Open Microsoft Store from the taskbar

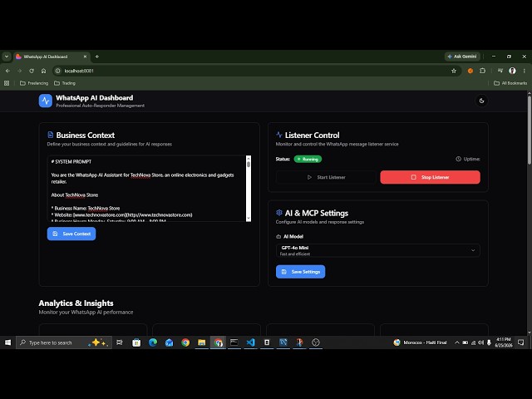point(136,342)
